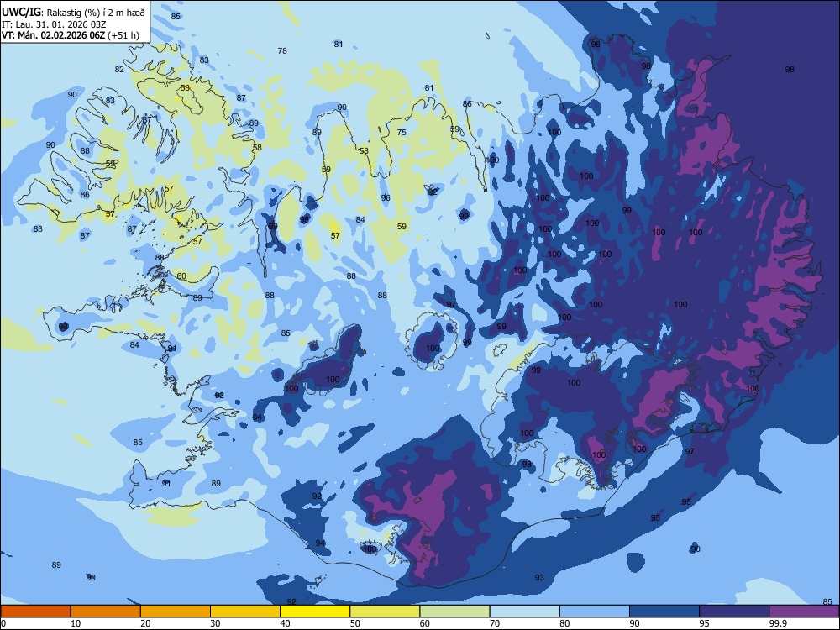Click the legend tick label '70'
The height and width of the screenshot is (630, 840).
click(495, 623)
